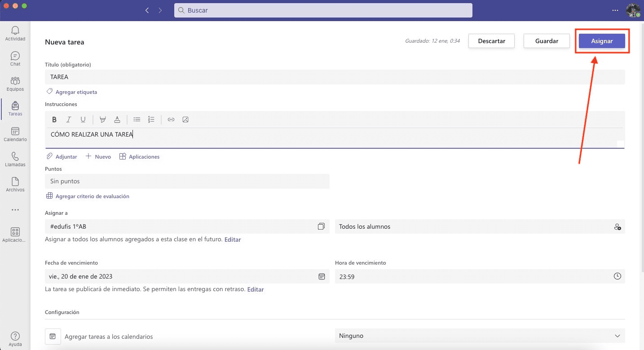Viewport: 644px width, 350px height.
Task: Insert a bulleted list
Action: (x=137, y=120)
